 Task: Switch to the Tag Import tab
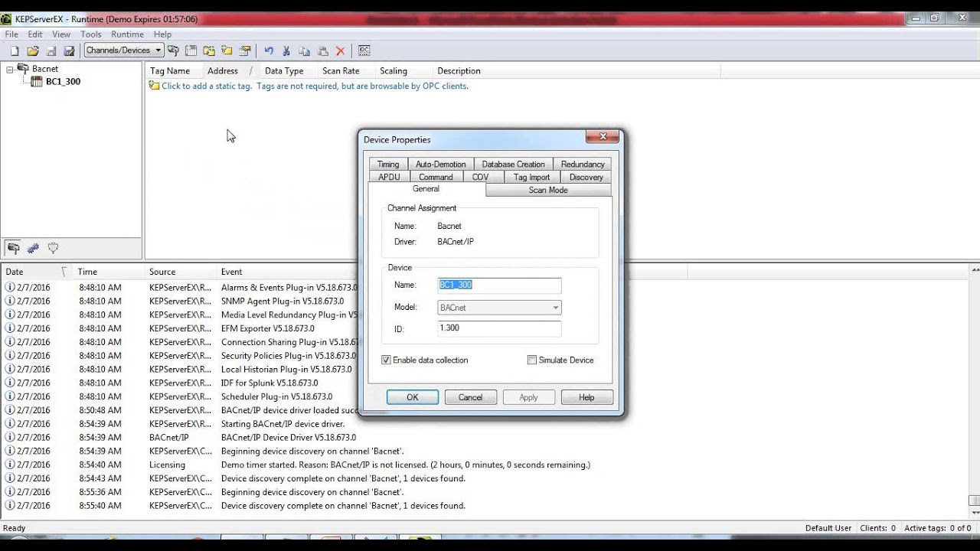tap(531, 177)
